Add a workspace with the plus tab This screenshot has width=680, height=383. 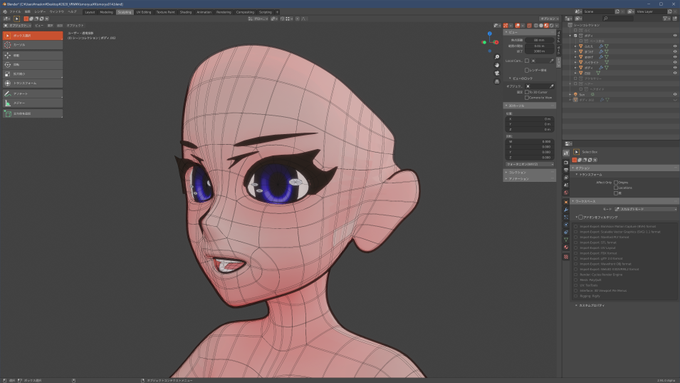277,12
